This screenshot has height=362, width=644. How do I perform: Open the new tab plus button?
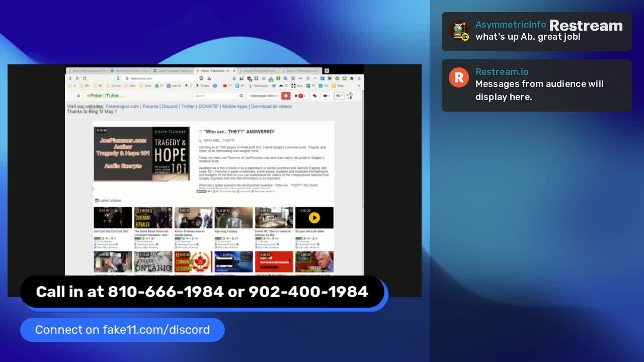pos(327,70)
